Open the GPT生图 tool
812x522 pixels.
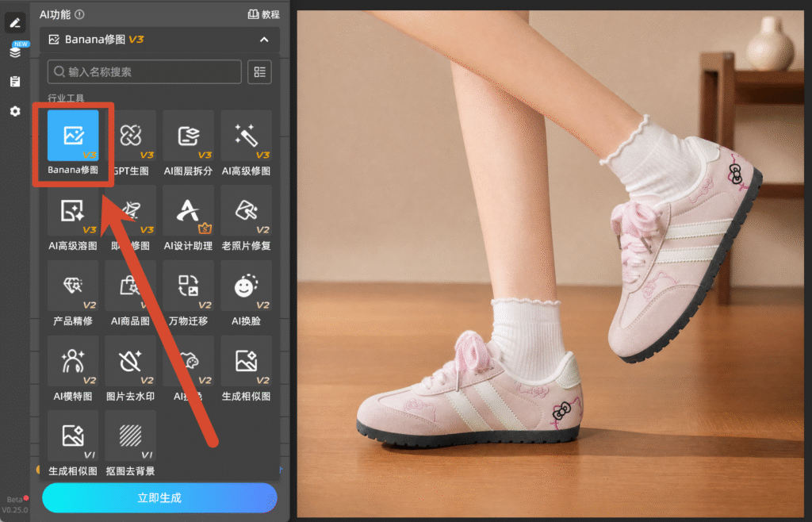[131, 136]
